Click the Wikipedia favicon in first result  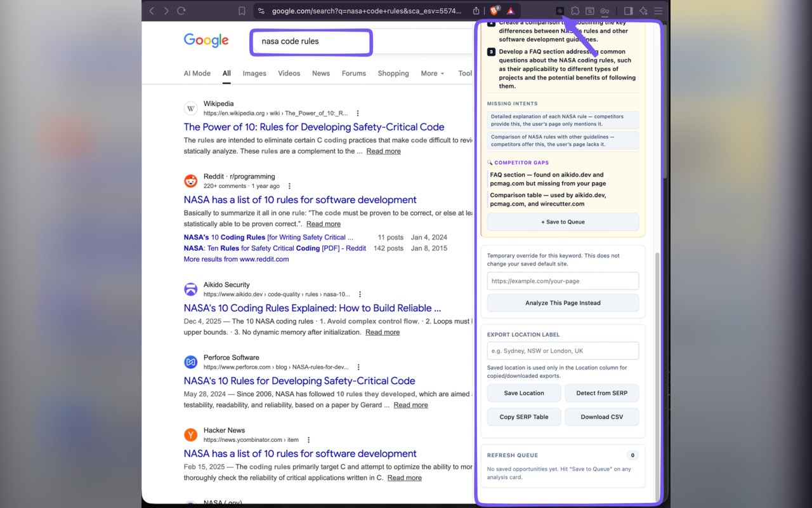(191, 109)
